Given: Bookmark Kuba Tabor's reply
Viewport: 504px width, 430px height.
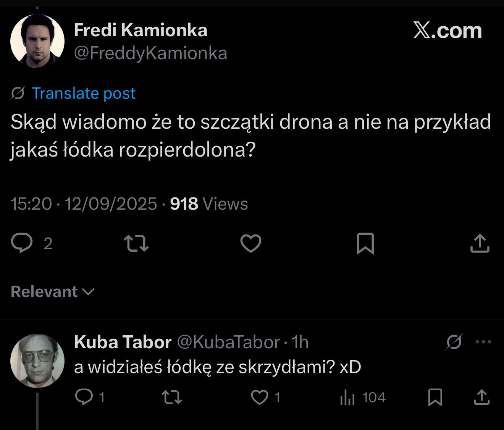Looking at the screenshot, I should (x=435, y=397).
